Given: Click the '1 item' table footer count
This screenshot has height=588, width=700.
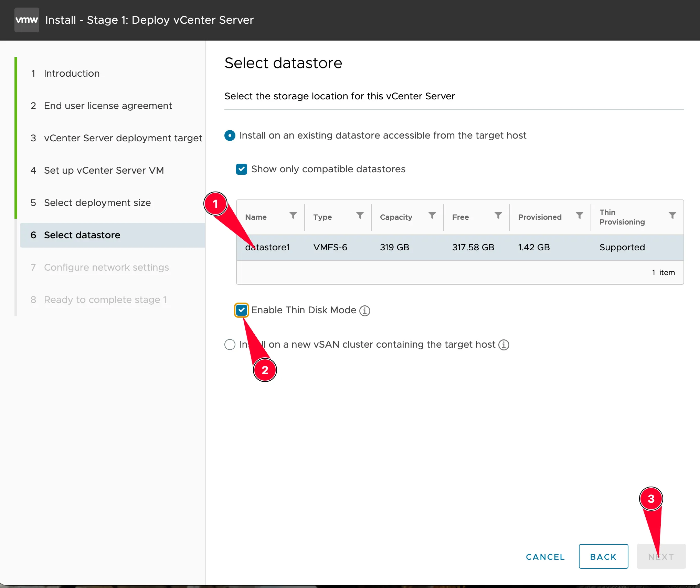Looking at the screenshot, I should [x=663, y=273].
